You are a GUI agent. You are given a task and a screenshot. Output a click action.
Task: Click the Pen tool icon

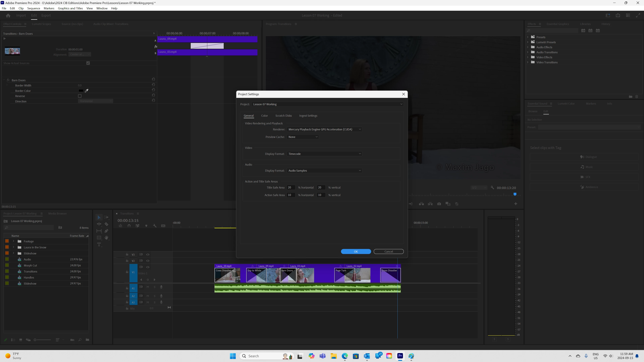pos(106,231)
